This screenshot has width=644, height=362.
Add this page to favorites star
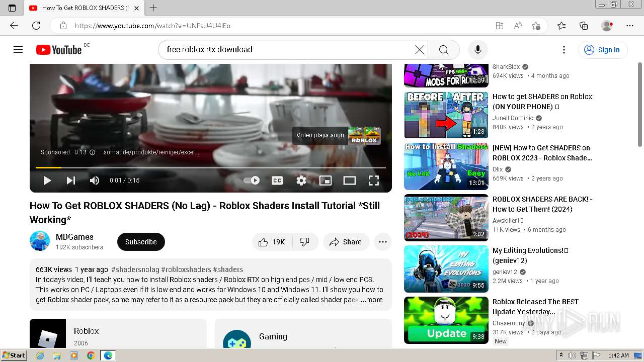(x=536, y=26)
